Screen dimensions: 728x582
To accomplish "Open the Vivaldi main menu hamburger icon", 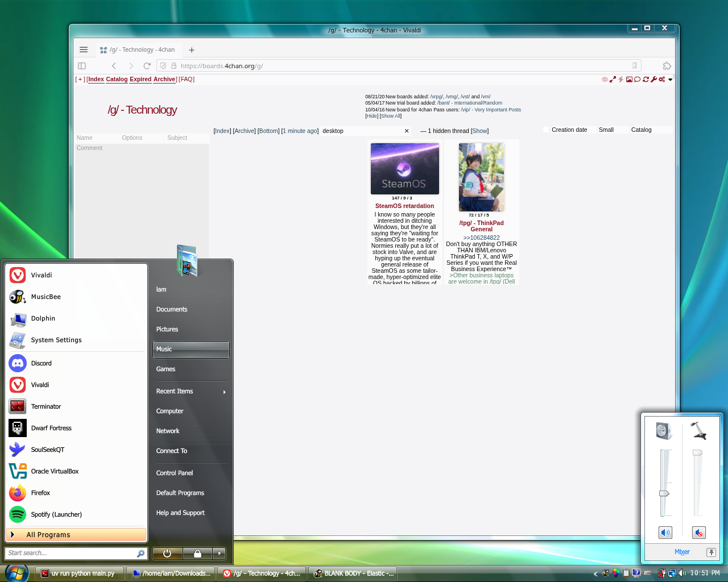I will click(84, 49).
